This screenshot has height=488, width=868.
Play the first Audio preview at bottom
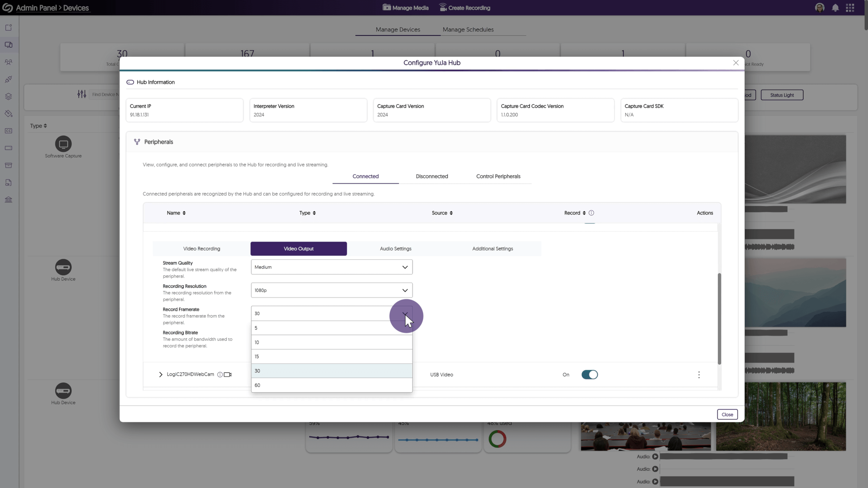pos(655,457)
